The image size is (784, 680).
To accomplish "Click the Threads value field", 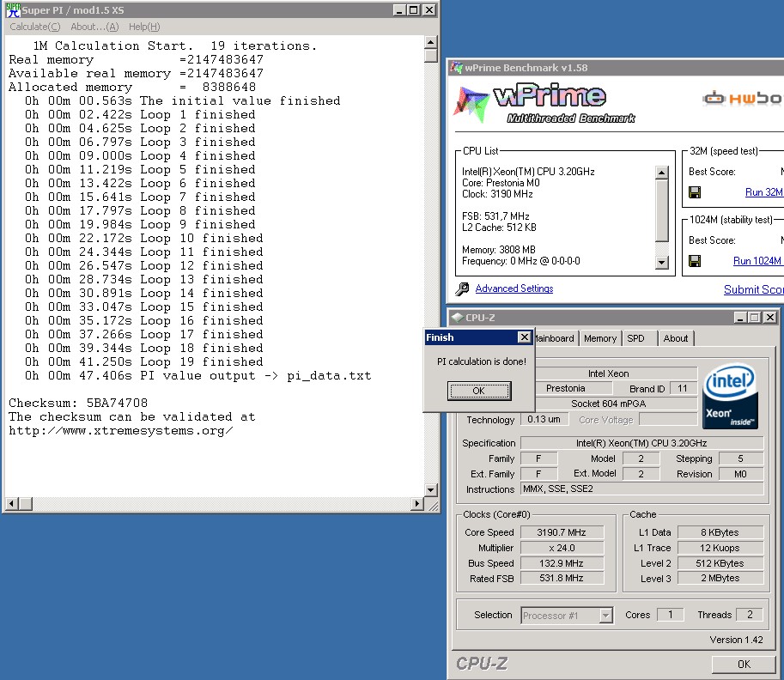I will point(750,615).
